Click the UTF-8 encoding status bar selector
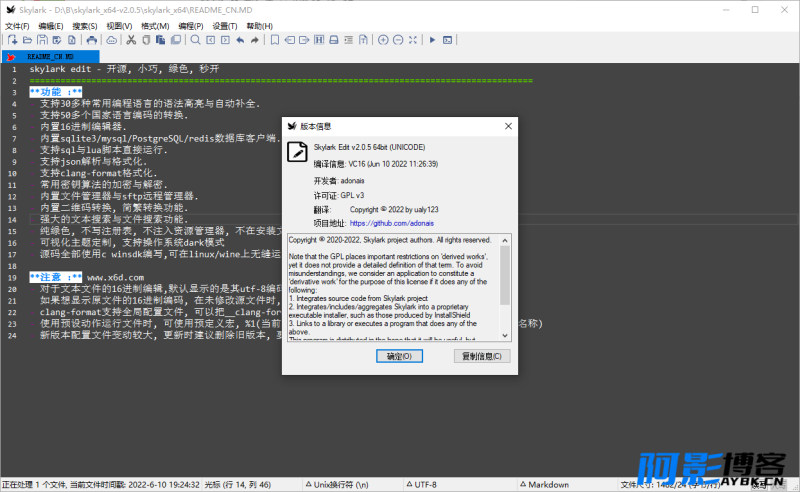Viewport: 800px width, 492px height. 421,484
